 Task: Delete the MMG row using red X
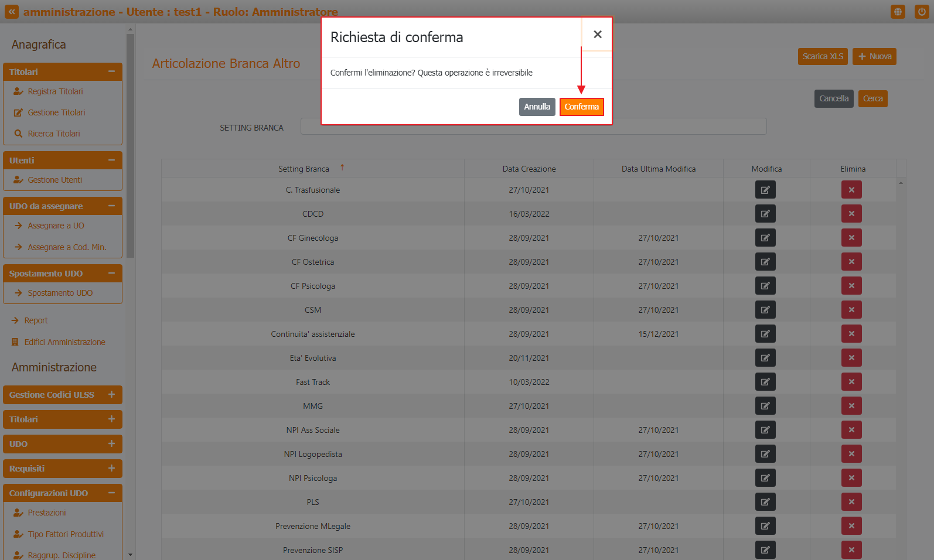point(851,406)
